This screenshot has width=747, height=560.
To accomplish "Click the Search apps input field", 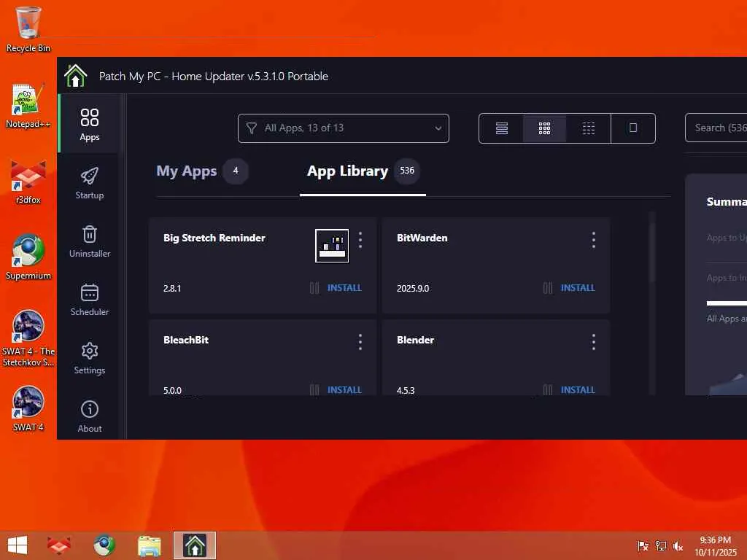I will click(x=716, y=128).
